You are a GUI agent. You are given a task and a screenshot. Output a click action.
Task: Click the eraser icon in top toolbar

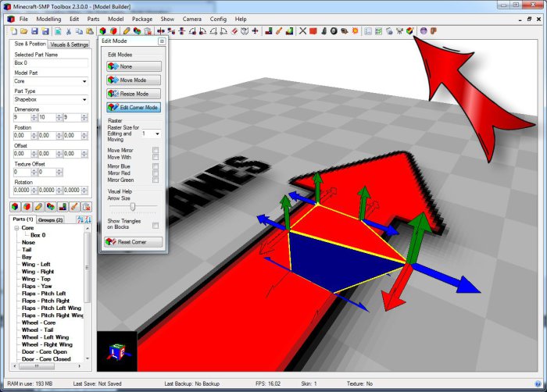pyautogui.click(x=234, y=31)
